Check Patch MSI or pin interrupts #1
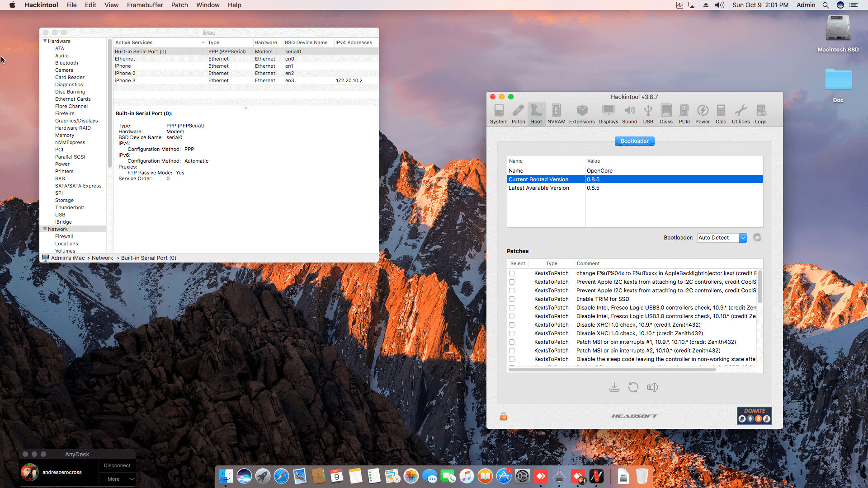Viewport: 868px width, 488px height. [x=512, y=342]
